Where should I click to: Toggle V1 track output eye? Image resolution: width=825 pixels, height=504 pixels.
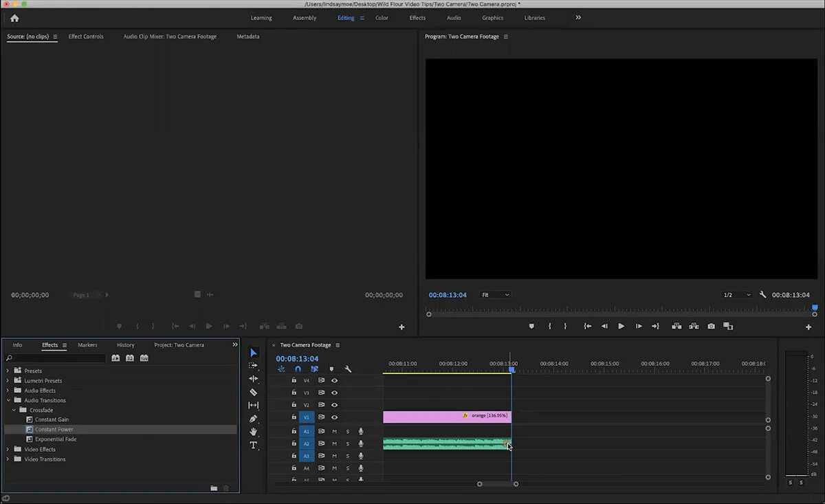[x=335, y=417]
